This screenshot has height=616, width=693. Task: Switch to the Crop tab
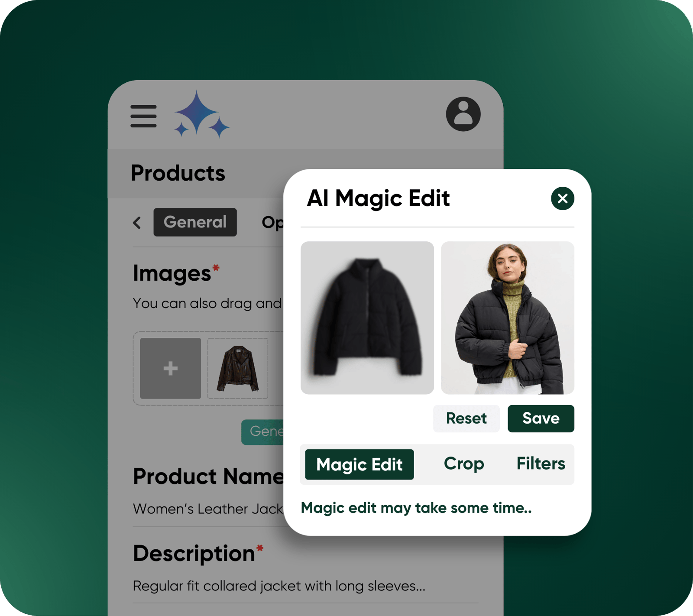pos(463,464)
